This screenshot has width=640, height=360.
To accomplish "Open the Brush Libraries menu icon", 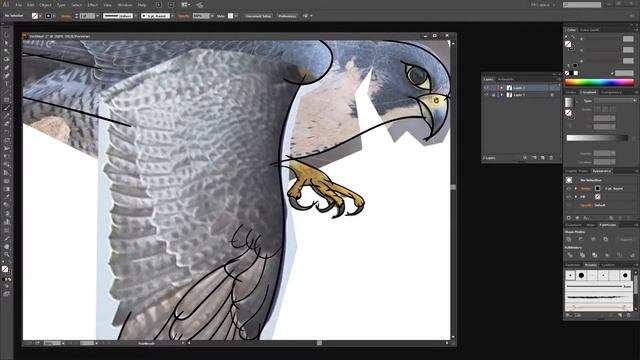I will point(569,315).
